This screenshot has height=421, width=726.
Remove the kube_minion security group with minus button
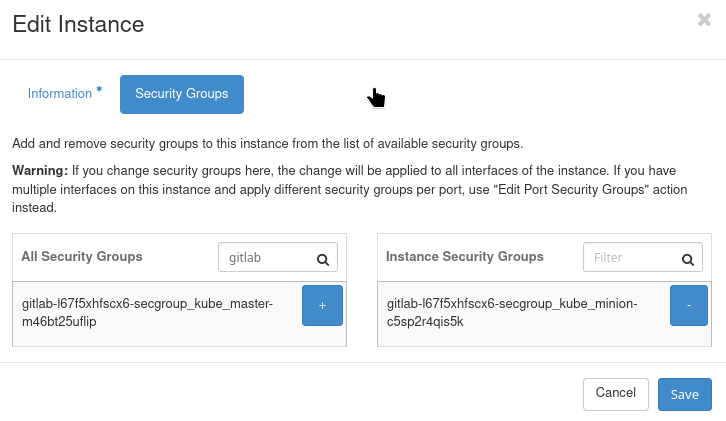[688, 305]
